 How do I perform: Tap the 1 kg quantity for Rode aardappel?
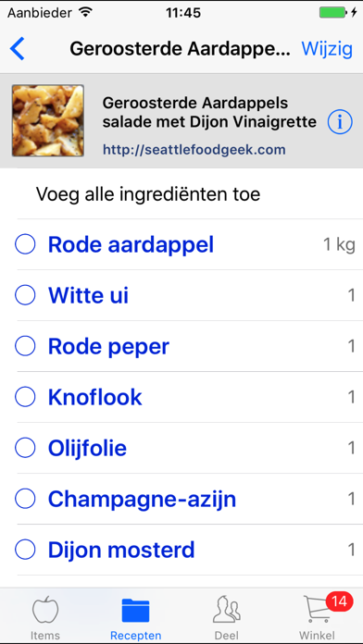(339, 245)
